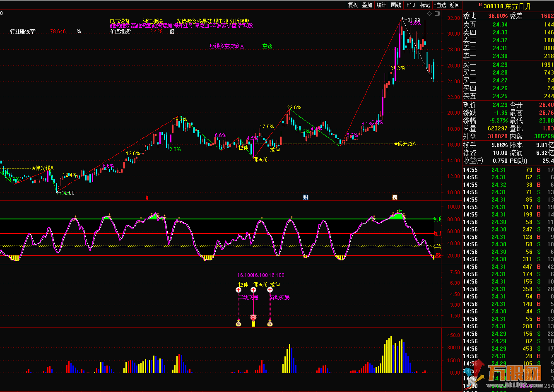
Task: Select the 买四 bid row at 24.26
Action: click(x=508, y=88)
